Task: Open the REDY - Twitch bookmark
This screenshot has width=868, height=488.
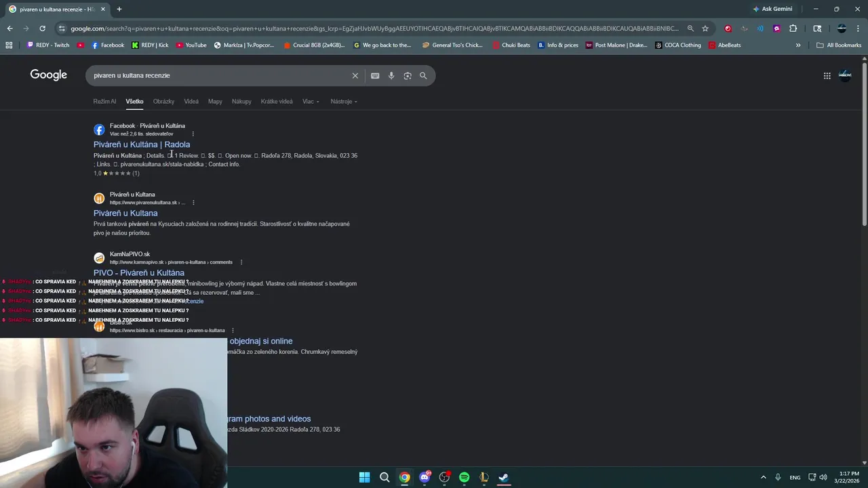Action: (48, 45)
